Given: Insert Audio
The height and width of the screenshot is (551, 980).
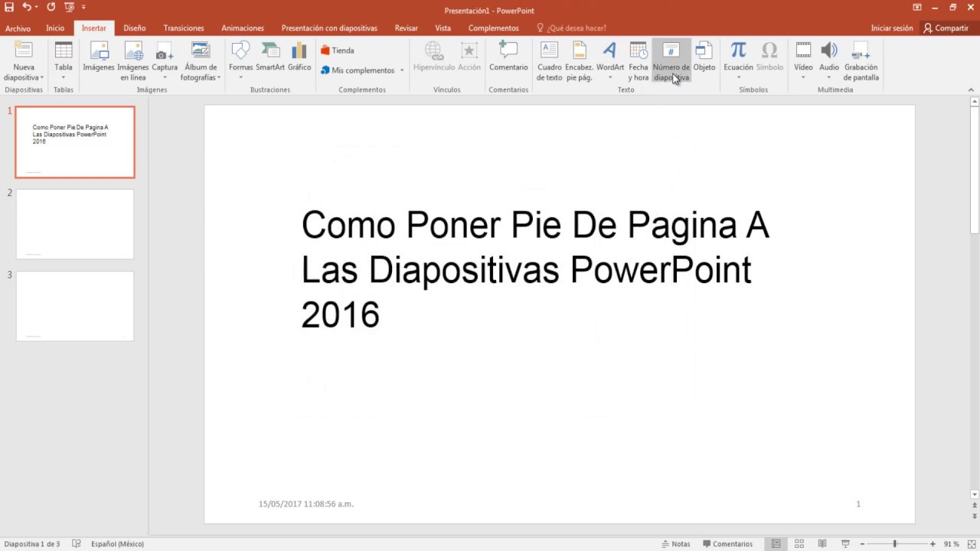Looking at the screenshot, I should point(829,61).
